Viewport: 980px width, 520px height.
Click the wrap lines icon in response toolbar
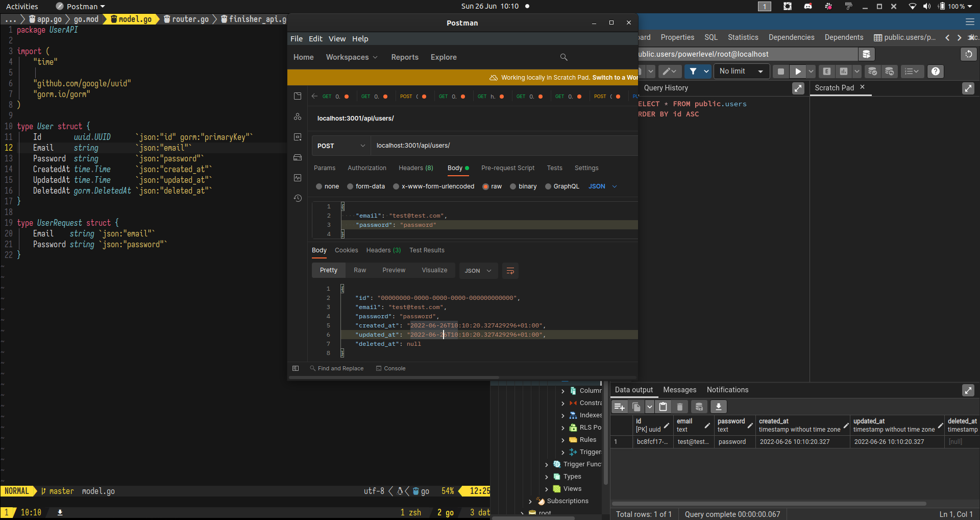coord(510,271)
